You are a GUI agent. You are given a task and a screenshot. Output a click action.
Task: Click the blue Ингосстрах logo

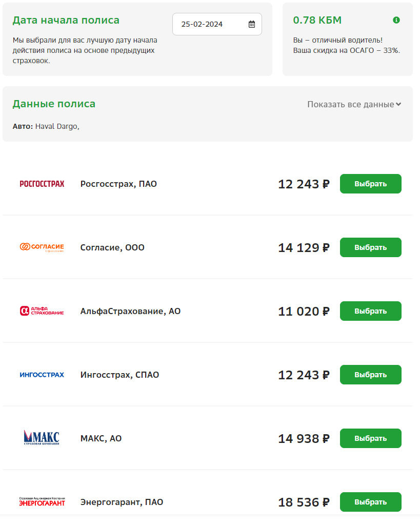pos(42,375)
